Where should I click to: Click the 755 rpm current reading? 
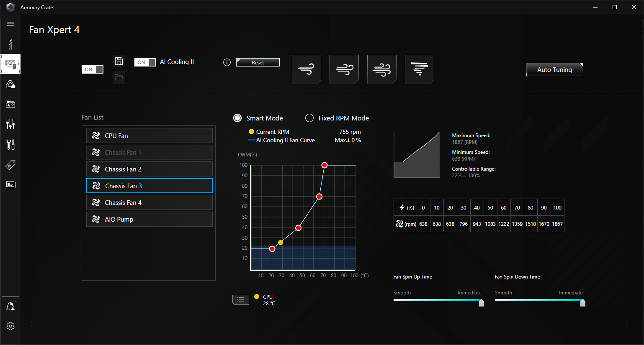[350, 132]
